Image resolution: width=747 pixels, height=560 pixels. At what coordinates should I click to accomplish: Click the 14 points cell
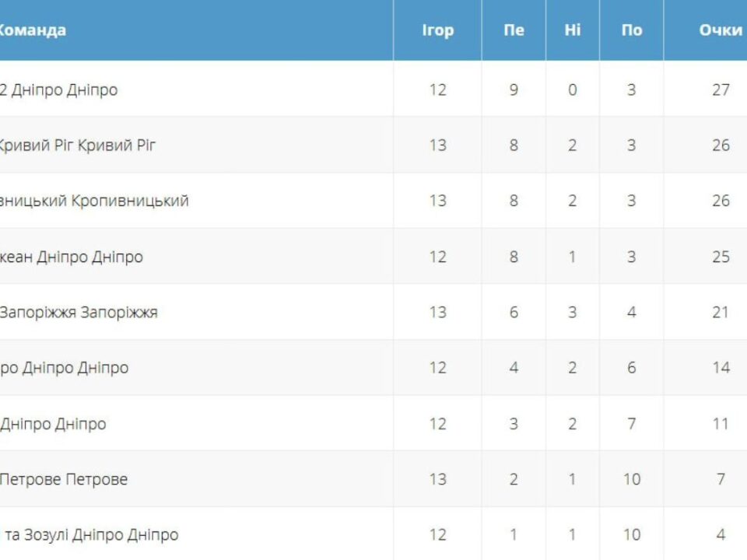721,368
